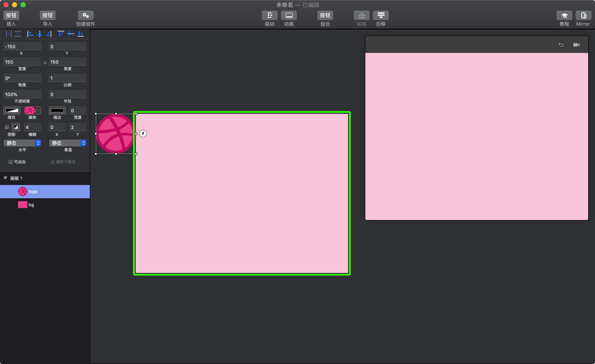Align layers to bottom edge
The height and width of the screenshot is (364, 595).
[x=80, y=34]
